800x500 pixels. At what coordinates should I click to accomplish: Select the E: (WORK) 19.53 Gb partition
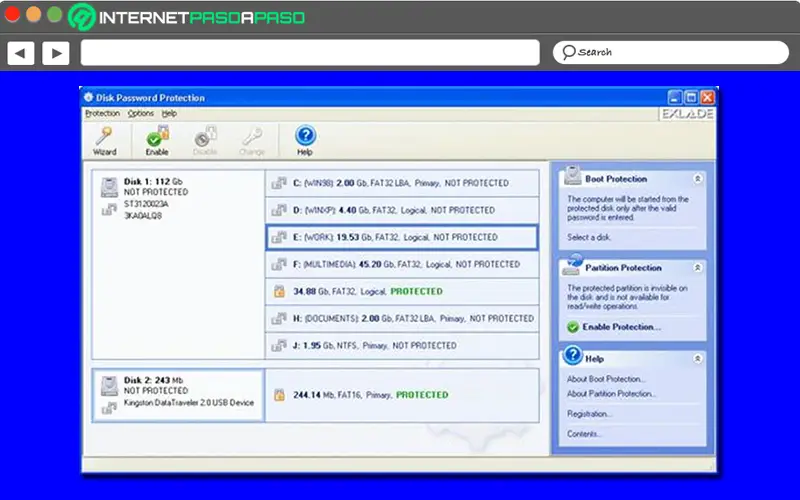(402, 237)
